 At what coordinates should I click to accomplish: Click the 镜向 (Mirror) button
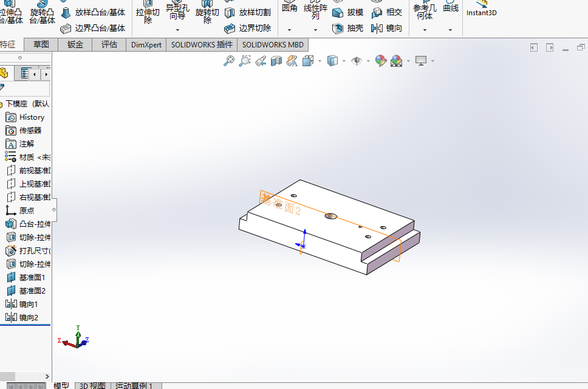point(386,29)
